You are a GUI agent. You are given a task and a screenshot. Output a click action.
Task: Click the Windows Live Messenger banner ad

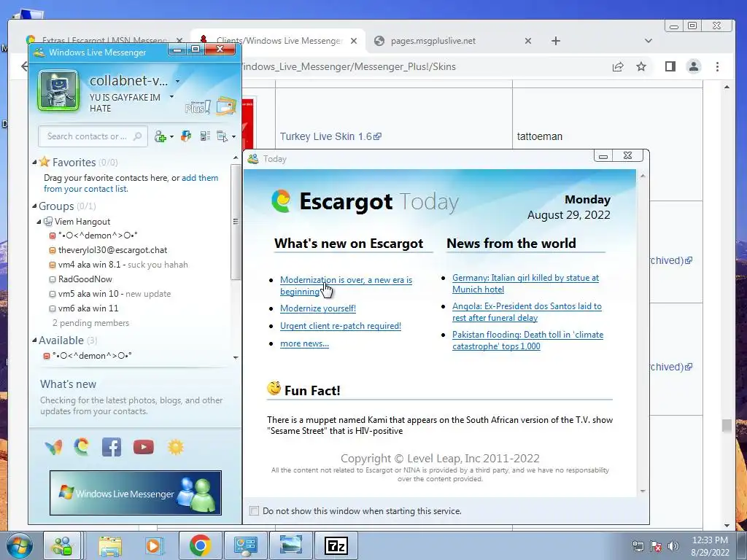(136, 493)
